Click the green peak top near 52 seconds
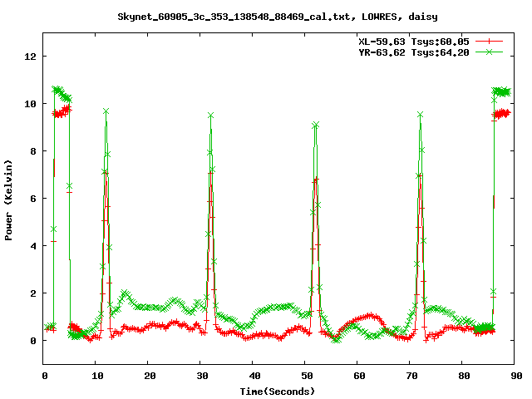The image size is (532, 399). pyautogui.click(x=316, y=126)
